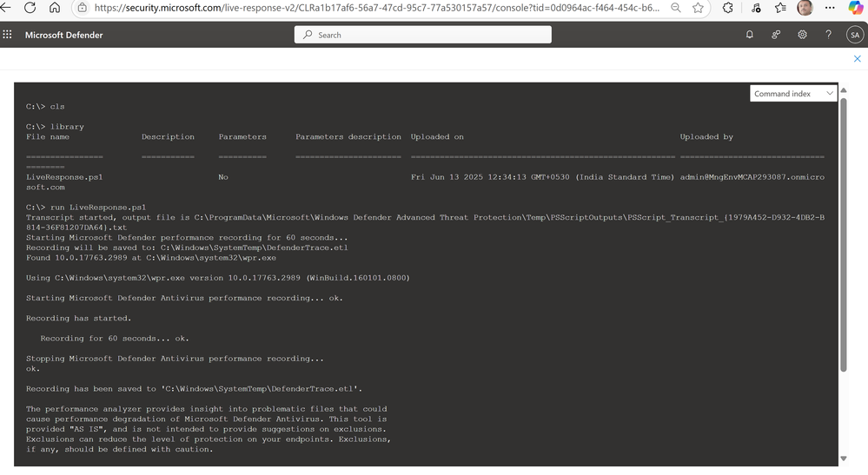868x475 pixels.
Task: Click 'Using C:\Windows\system32\wpr.exe version' line
Action: point(217,278)
